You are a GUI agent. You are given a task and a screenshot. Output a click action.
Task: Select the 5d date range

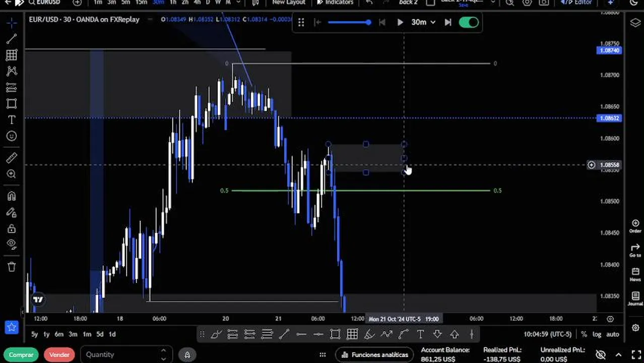pos(100,334)
